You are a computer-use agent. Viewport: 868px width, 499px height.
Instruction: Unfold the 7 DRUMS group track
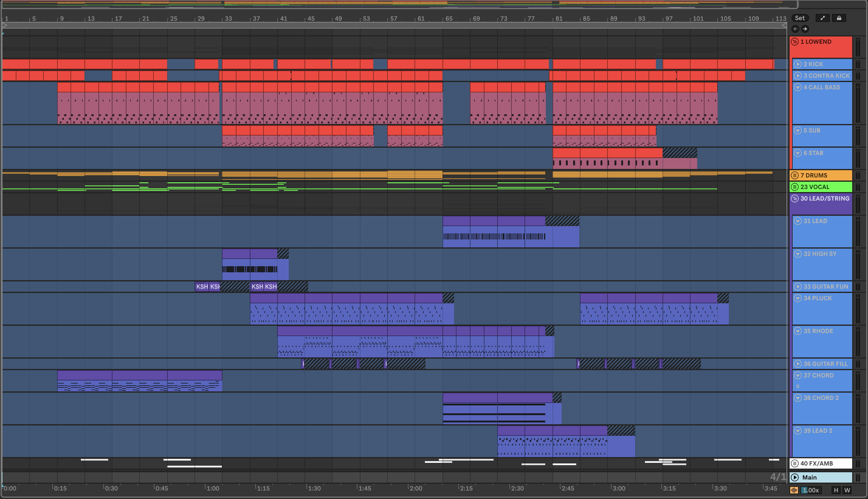click(795, 175)
